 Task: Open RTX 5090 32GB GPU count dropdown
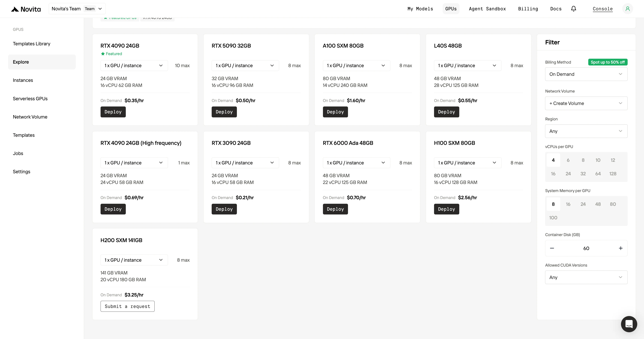tap(245, 65)
